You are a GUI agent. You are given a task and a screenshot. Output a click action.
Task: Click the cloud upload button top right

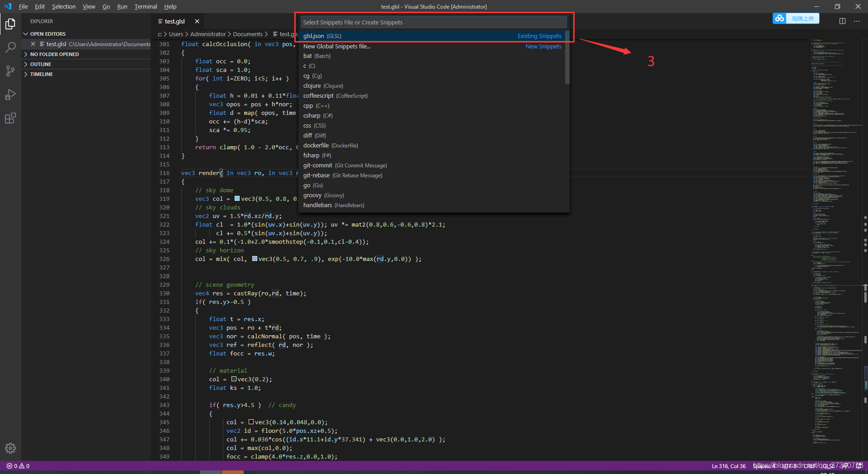point(796,19)
